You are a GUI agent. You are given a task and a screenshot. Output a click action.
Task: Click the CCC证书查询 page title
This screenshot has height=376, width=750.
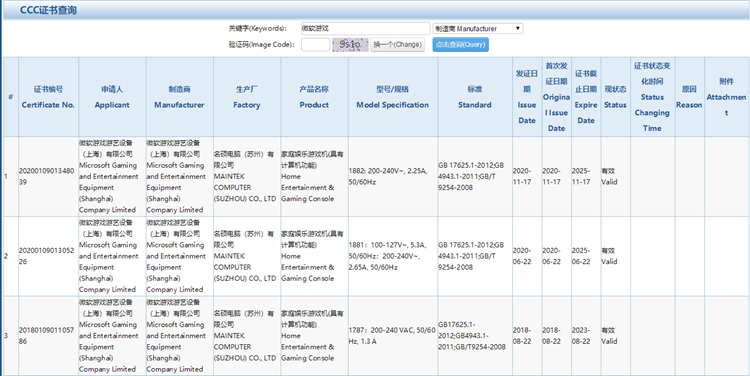48,10
